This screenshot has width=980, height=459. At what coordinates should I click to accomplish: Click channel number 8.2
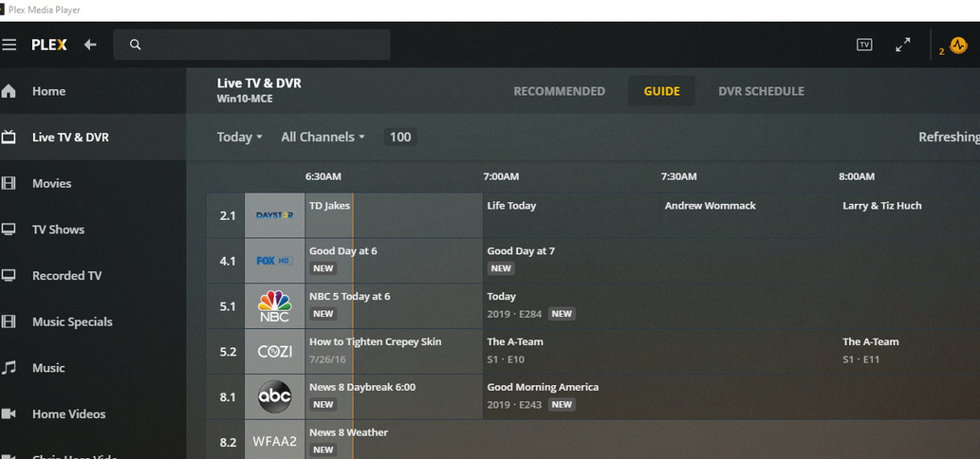(228, 443)
